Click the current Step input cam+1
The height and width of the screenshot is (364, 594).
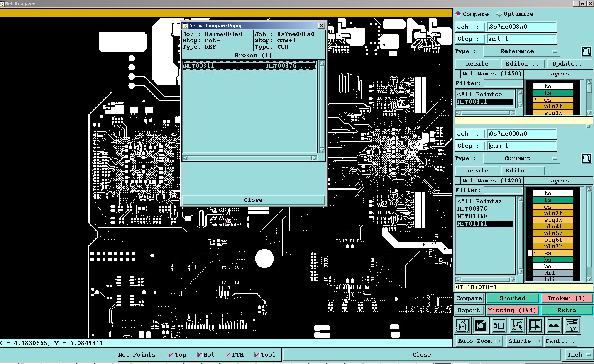click(522, 146)
